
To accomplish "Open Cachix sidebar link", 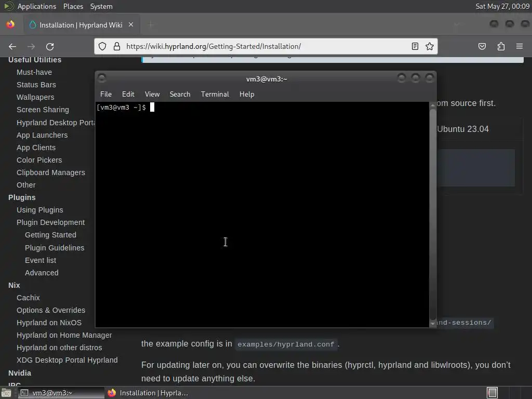I will tap(28, 298).
